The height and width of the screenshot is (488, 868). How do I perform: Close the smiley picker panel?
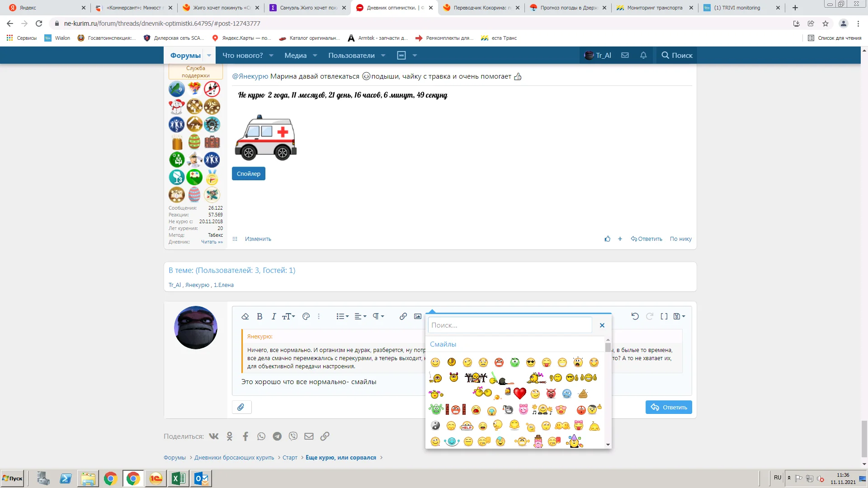(x=602, y=325)
